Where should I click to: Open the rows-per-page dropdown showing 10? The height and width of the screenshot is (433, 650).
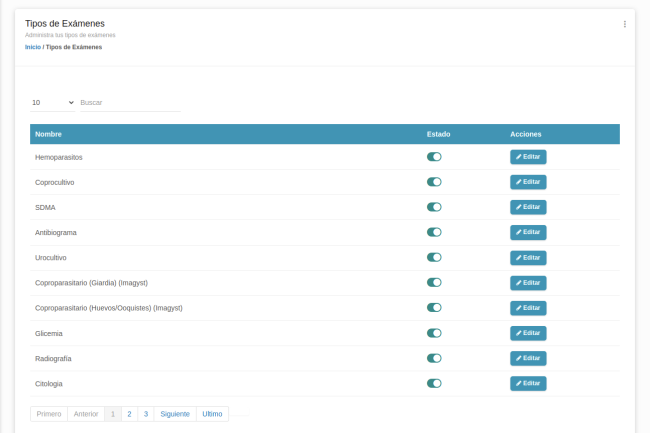point(52,102)
